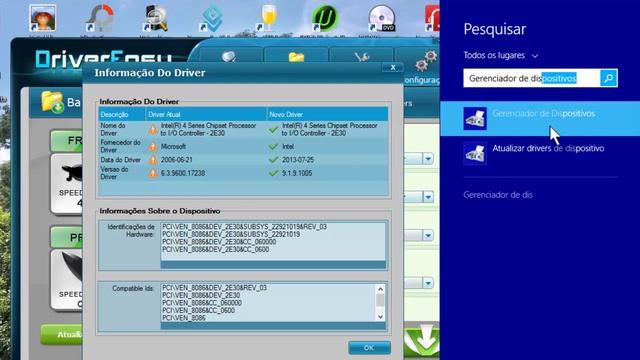Open fourth dropdown arrow in DriverEasy list
Screen dimensions: 640x360
tap(428, 283)
